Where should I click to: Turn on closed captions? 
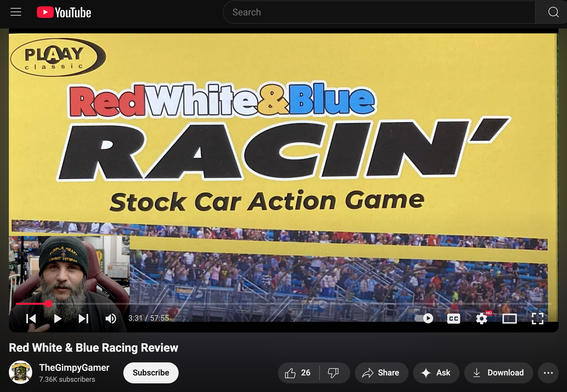pos(453,319)
